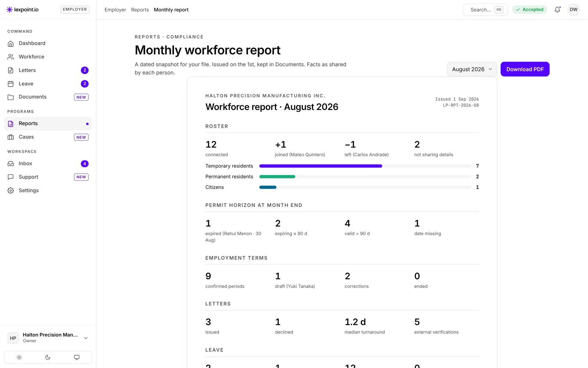Go to Documents in the sidebar
The image size is (588, 368).
[x=48, y=97]
